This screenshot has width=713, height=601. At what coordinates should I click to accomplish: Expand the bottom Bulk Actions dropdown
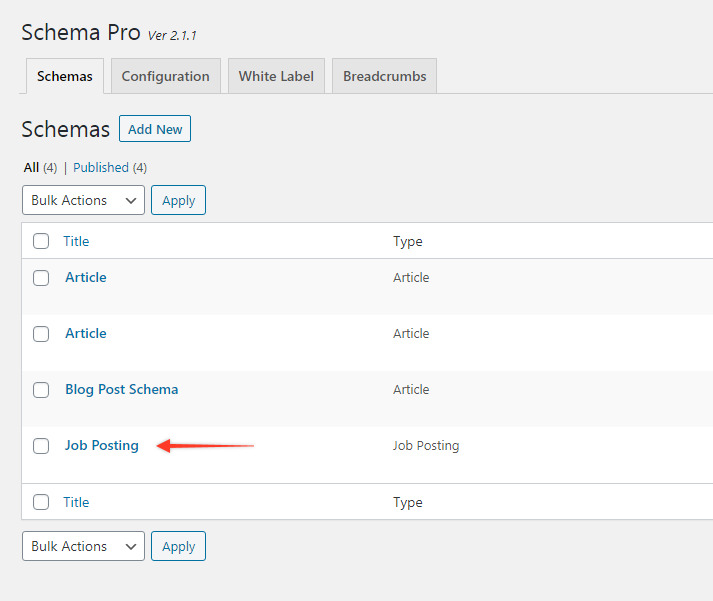pyautogui.click(x=83, y=546)
